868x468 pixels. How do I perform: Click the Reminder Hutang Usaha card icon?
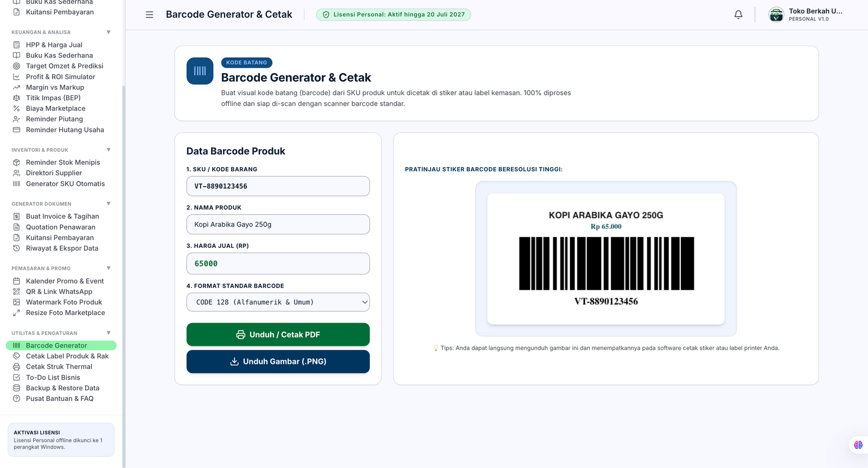point(16,130)
